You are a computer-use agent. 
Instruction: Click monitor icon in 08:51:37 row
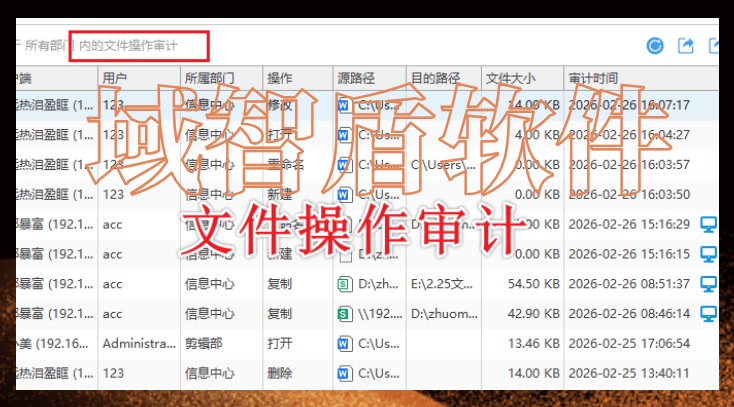tap(709, 284)
